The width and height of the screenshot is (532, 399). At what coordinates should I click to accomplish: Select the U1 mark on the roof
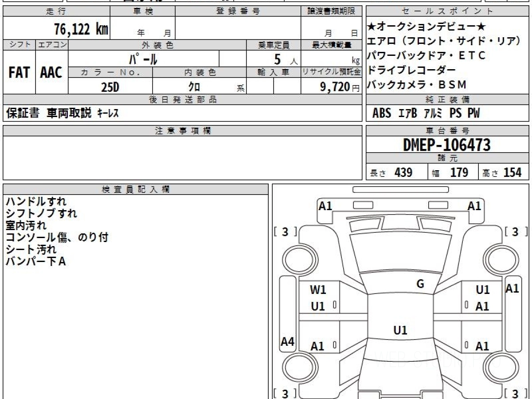(400, 330)
